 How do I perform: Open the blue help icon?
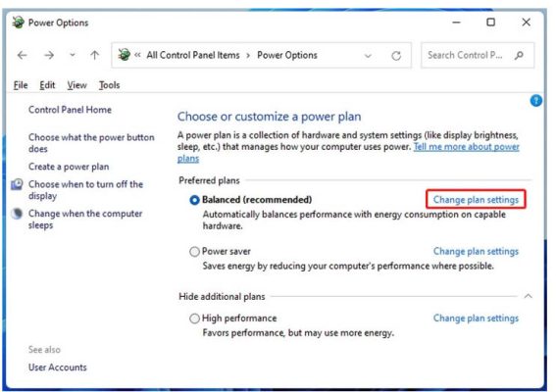click(x=535, y=101)
